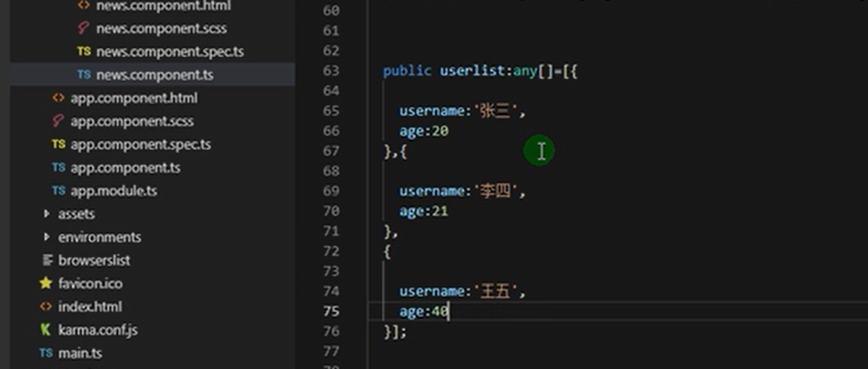
Task: Open karma.conf.js file
Action: pos(98,330)
